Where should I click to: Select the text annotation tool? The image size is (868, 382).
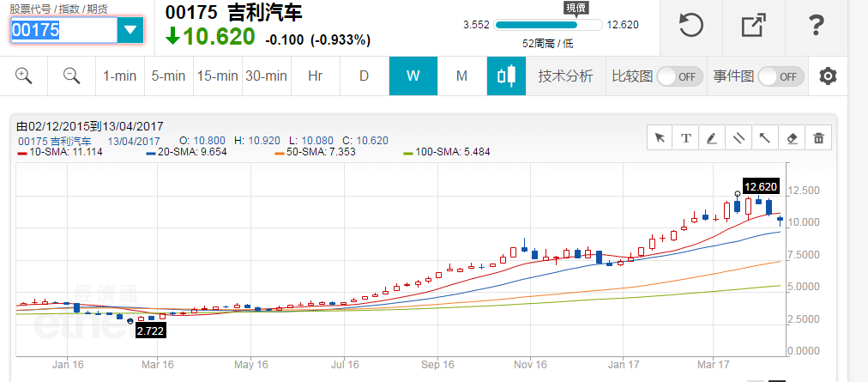[x=686, y=137]
